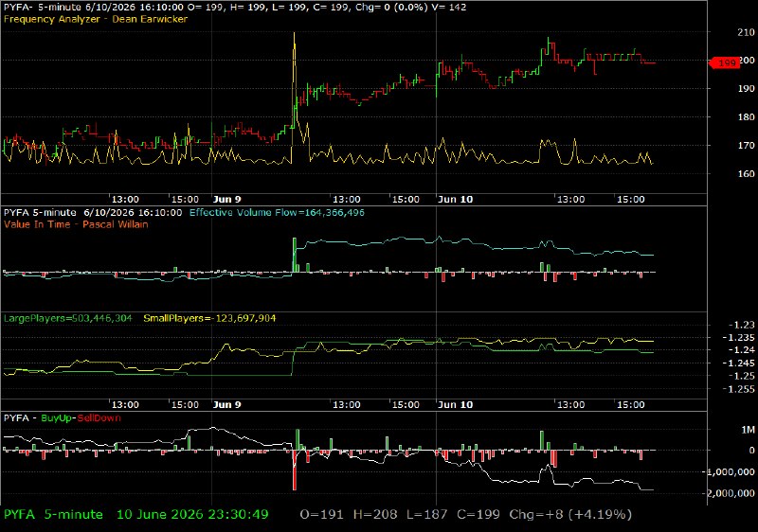This screenshot has height=532, width=758.
Task: Select the -1.255 axis value
Action: click(x=739, y=389)
